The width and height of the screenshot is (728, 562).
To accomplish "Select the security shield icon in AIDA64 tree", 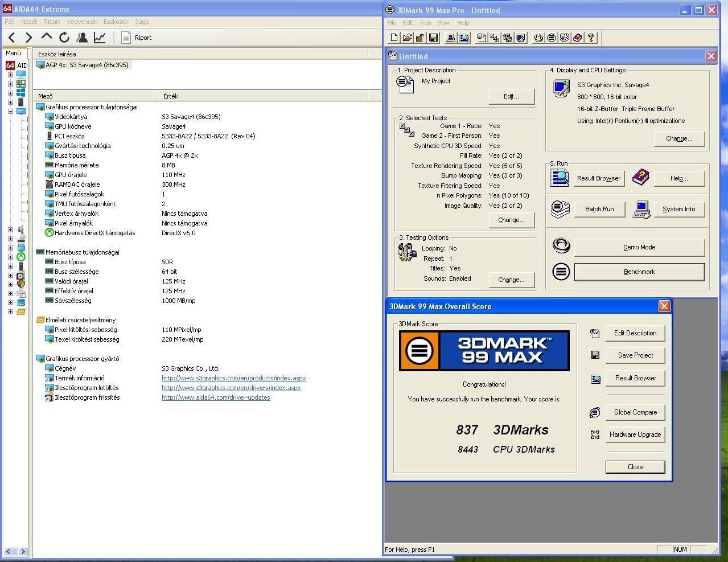I will coord(21,284).
